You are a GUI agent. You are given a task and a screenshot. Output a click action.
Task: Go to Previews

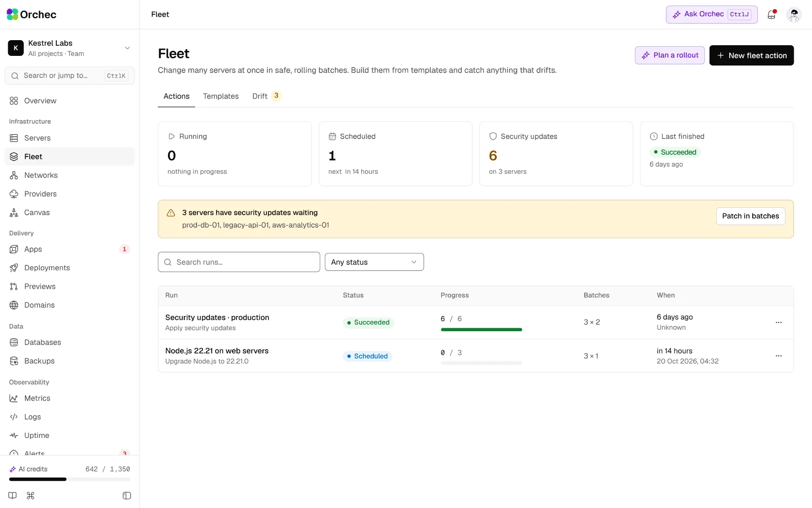(70, 287)
